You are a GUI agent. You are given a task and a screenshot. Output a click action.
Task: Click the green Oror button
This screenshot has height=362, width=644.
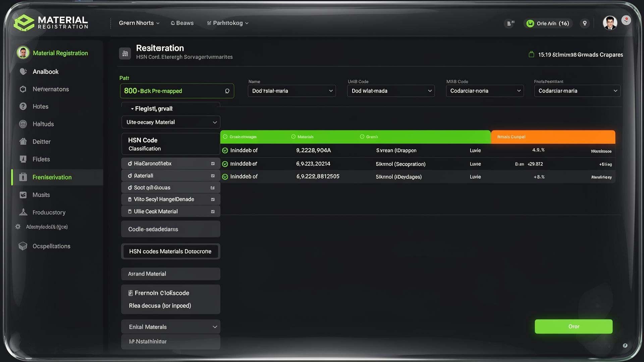(x=573, y=326)
